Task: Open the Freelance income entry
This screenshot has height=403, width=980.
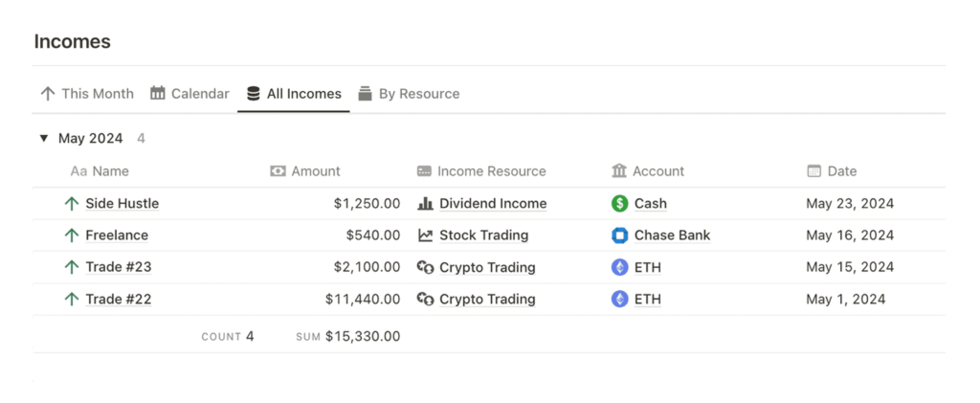Action: point(117,235)
